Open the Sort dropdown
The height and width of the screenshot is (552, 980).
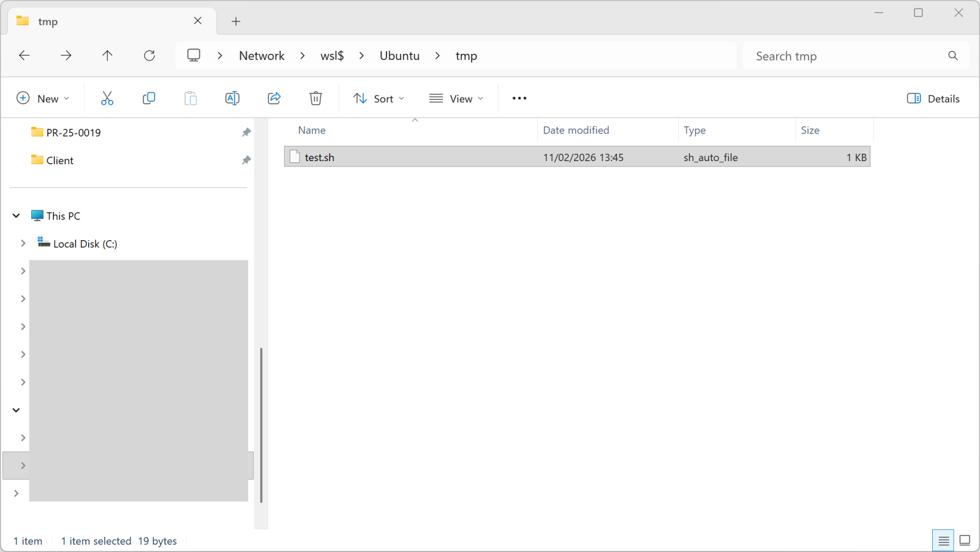(x=379, y=99)
